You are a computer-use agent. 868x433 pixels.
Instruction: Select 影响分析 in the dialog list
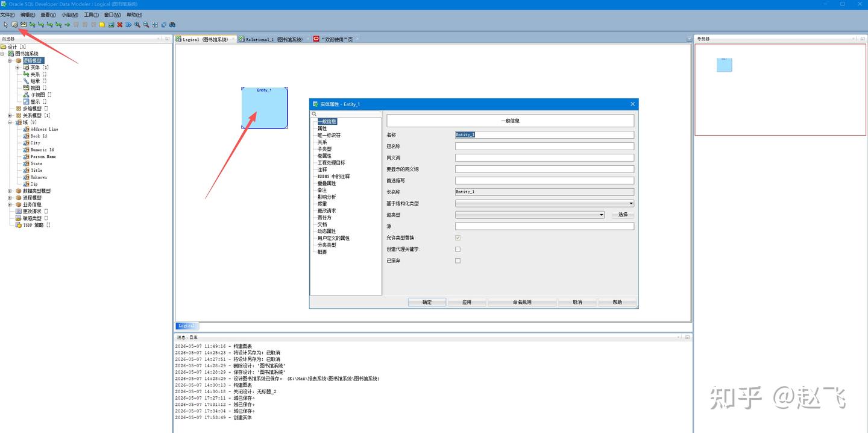pyautogui.click(x=327, y=197)
